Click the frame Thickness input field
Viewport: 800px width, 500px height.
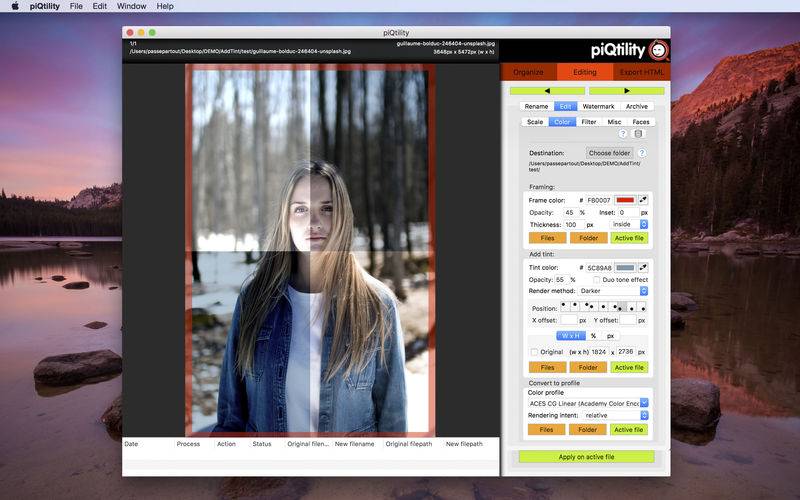573,224
